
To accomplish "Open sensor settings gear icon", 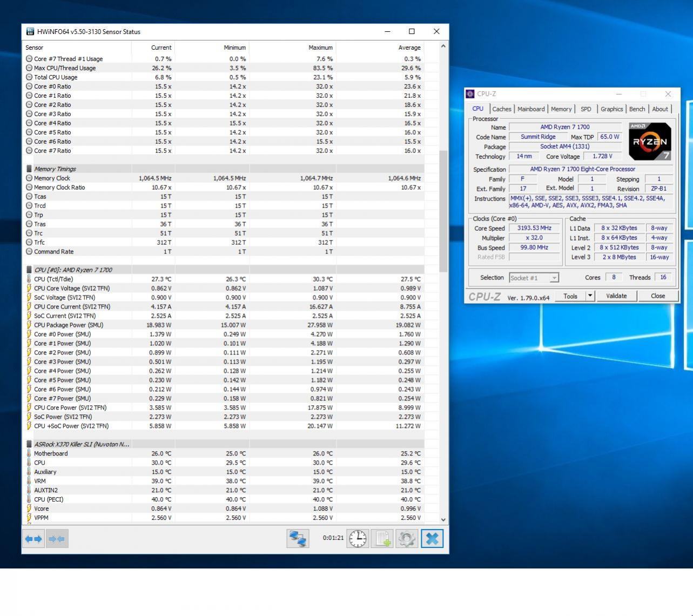I will [407, 539].
